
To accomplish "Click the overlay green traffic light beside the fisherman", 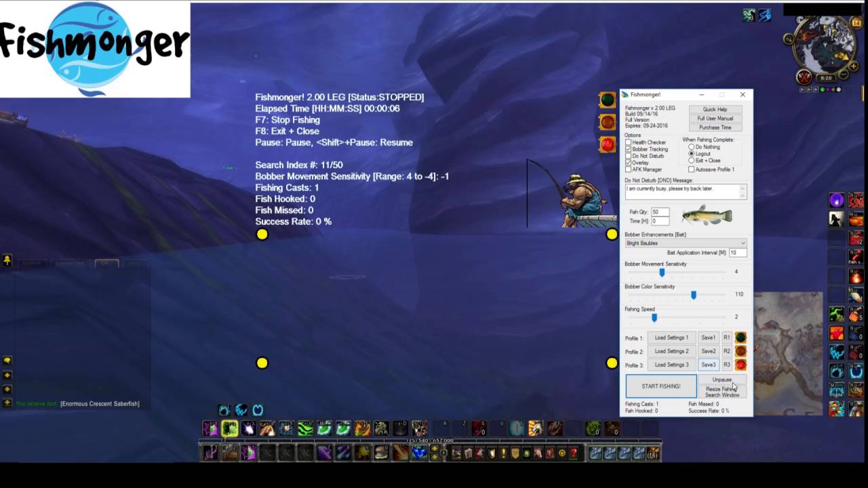I will click(x=607, y=100).
